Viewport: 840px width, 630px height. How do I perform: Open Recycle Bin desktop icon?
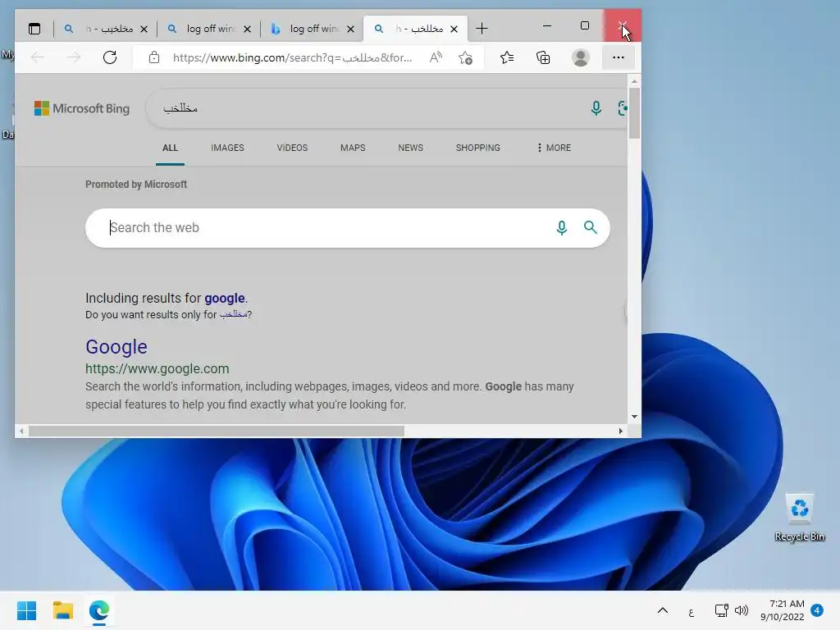(799, 518)
